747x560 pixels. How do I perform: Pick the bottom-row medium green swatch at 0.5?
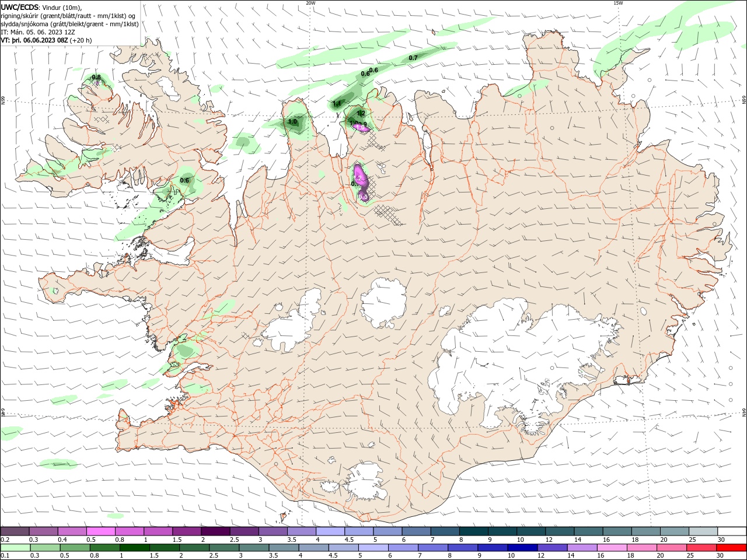tap(75, 548)
